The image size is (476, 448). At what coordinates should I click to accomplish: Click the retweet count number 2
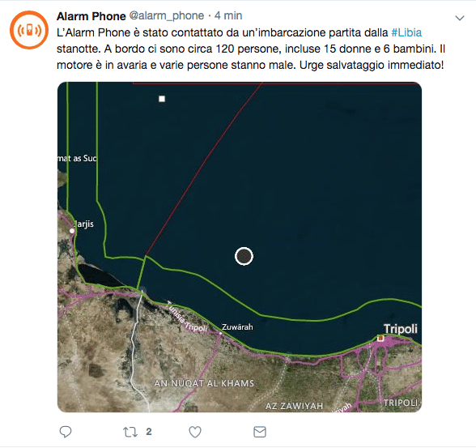pyautogui.click(x=149, y=432)
